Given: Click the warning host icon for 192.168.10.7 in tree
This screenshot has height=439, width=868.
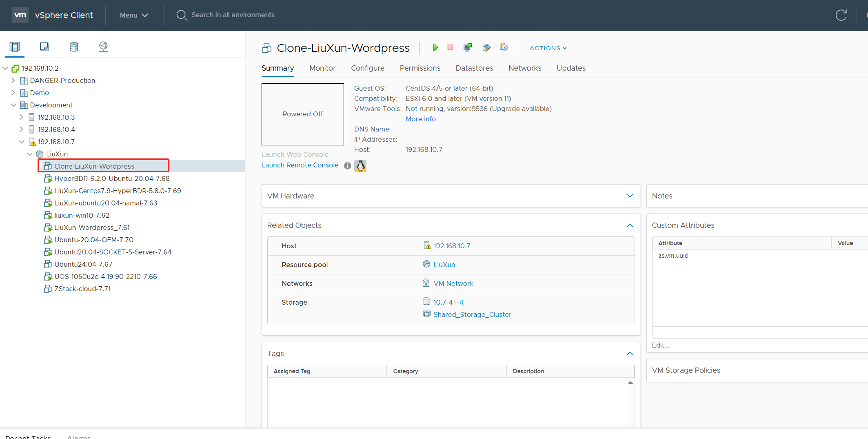Looking at the screenshot, I should tap(32, 142).
